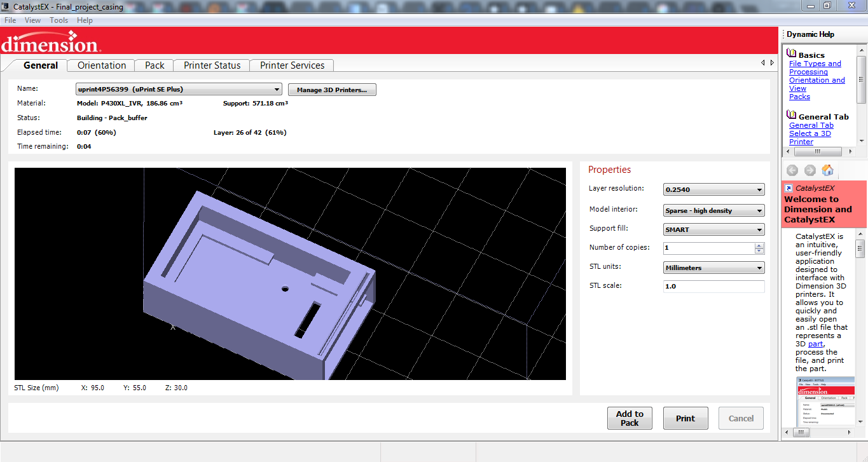Click the CatalystEX app icon in title bar

[6, 6]
